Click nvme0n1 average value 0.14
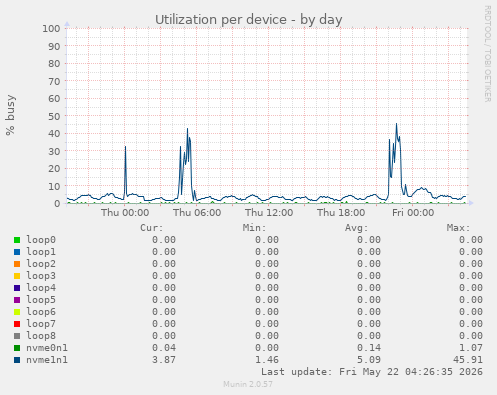This screenshot has height=395, width=497. tap(369, 348)
